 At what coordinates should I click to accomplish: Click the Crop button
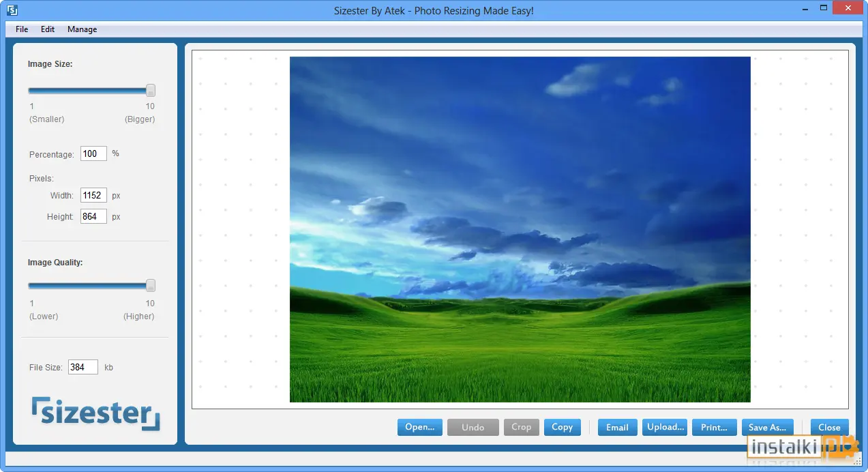[522, 427]
